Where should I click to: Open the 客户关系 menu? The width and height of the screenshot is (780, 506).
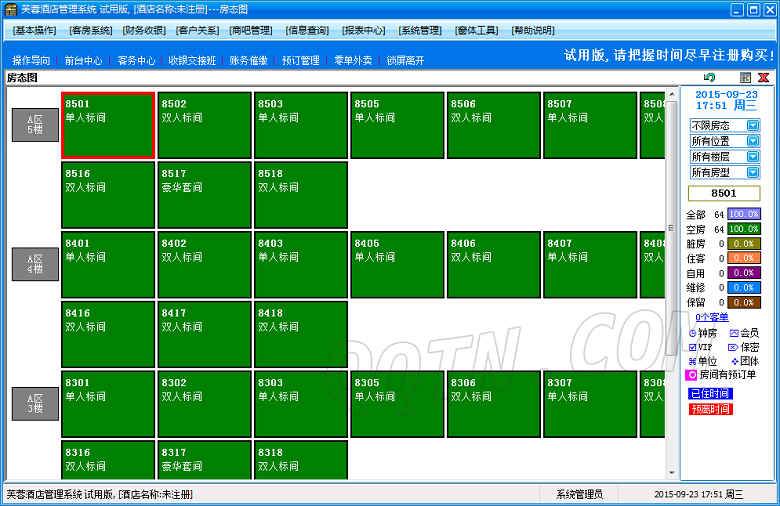[197, 30]
